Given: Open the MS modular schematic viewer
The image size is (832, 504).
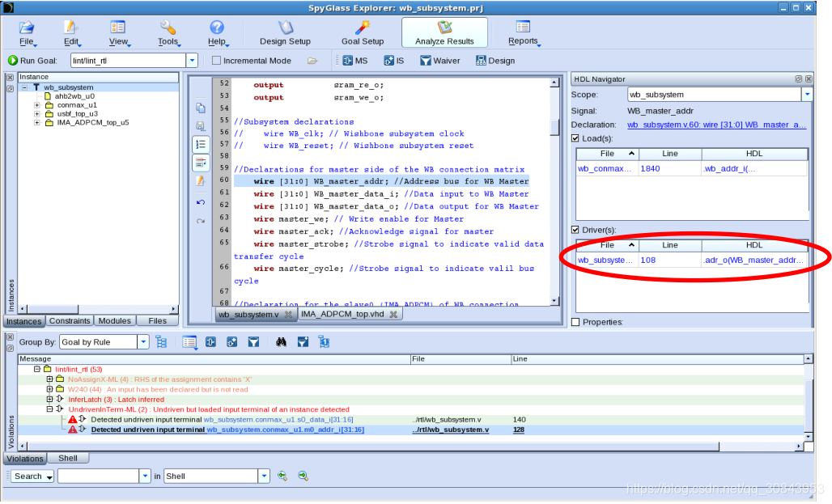Looking at the screenshot, I should 355,61.
